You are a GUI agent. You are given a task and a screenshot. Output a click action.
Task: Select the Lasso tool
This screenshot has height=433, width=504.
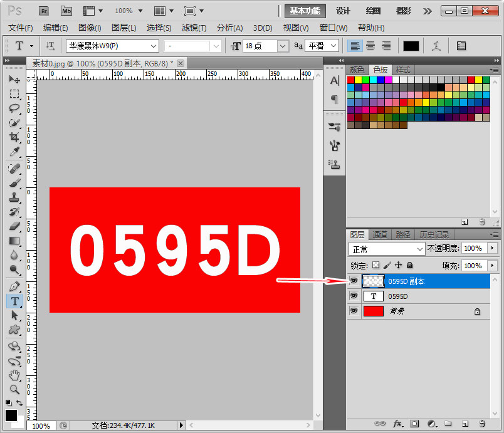(x=14, y=108)
